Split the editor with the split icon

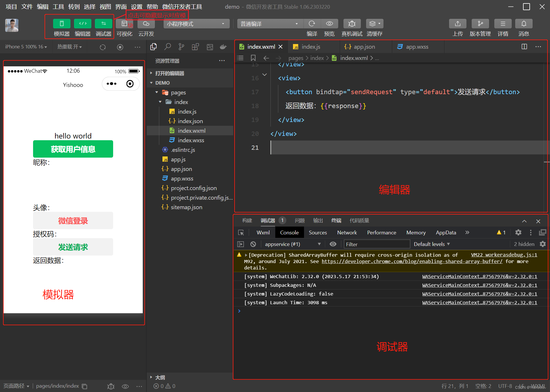(524, 47)
